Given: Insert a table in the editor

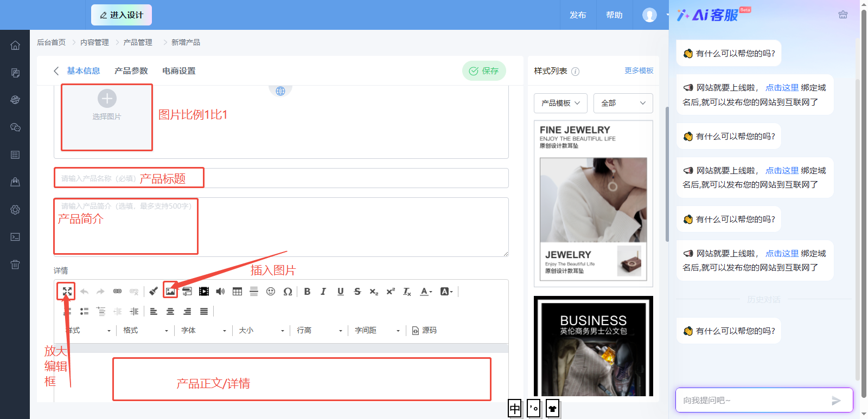Looking at the screenshot, I should click(x=237, y=292).
